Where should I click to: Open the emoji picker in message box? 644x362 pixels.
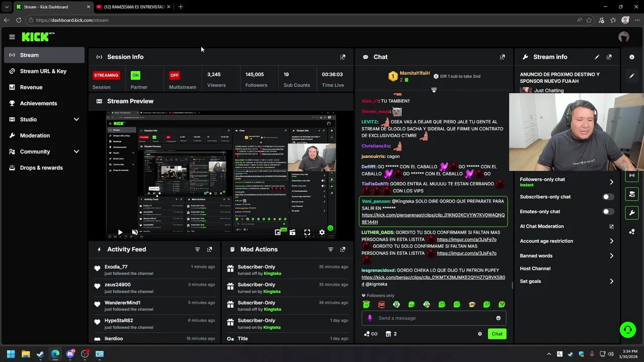click(x=499, y=318)
